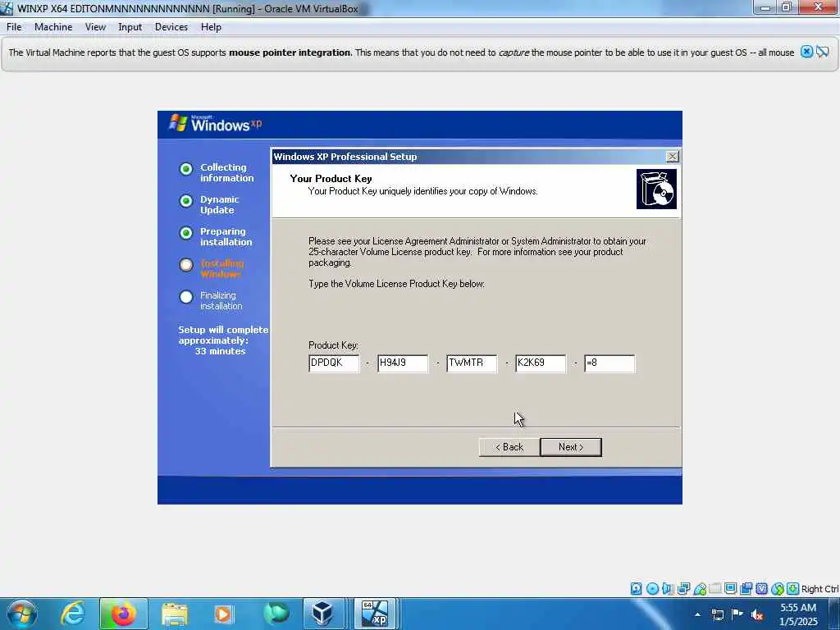
Task: Click the 'Collecting information' step text
Action: (227, 172)
